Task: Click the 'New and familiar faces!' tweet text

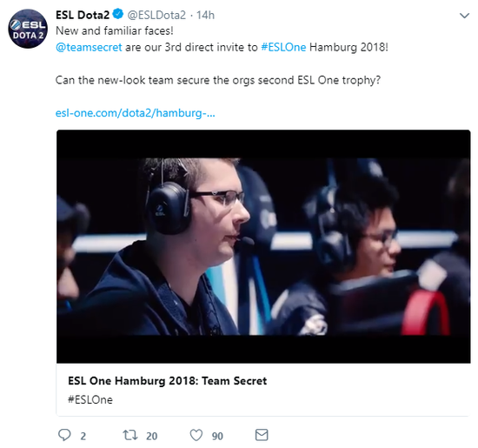Action: tap(115, 30)
